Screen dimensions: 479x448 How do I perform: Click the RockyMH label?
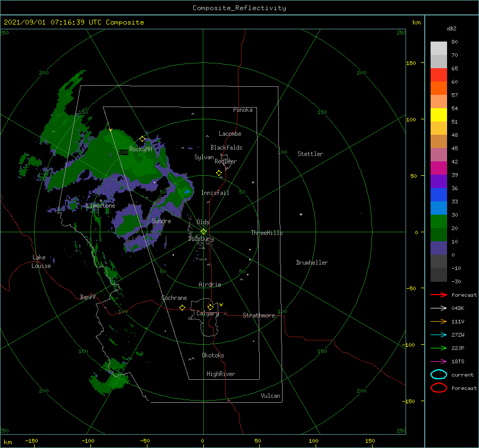(x=141, y=149)
